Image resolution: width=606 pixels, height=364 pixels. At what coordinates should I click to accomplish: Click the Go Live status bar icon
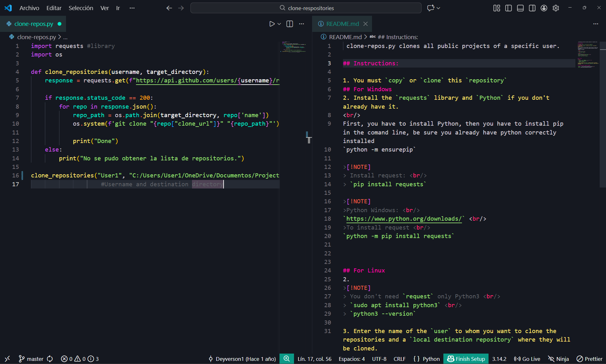[x=527, y=359]
